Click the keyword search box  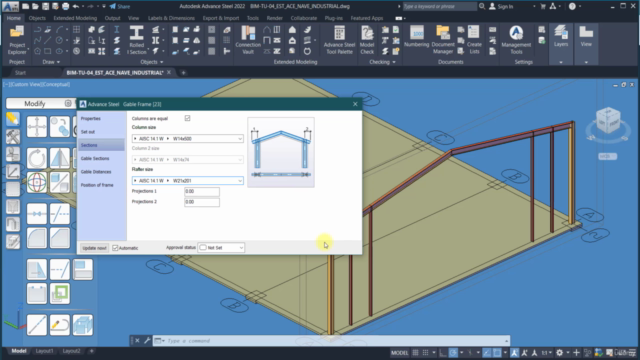pyautogui.click(x=439, y=6)
